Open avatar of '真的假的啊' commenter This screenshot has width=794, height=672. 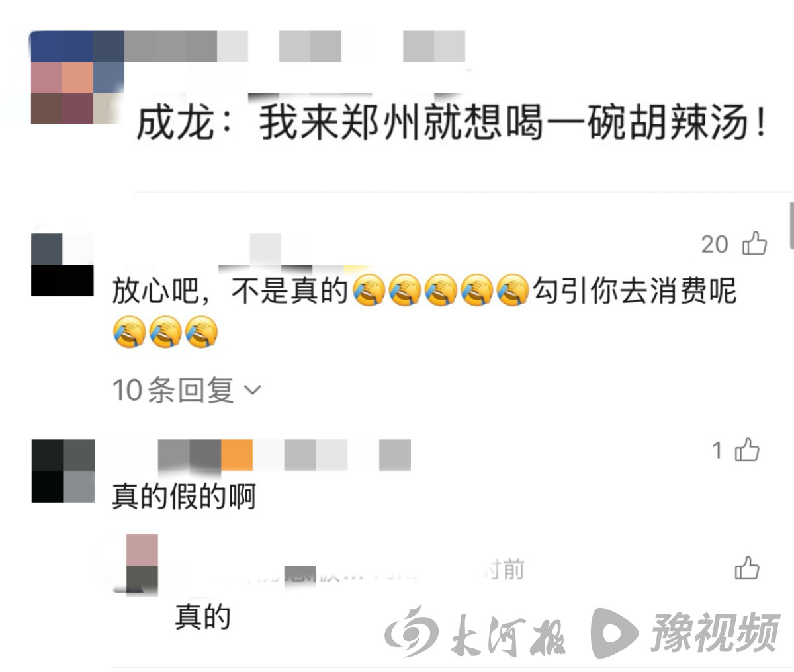63,470
